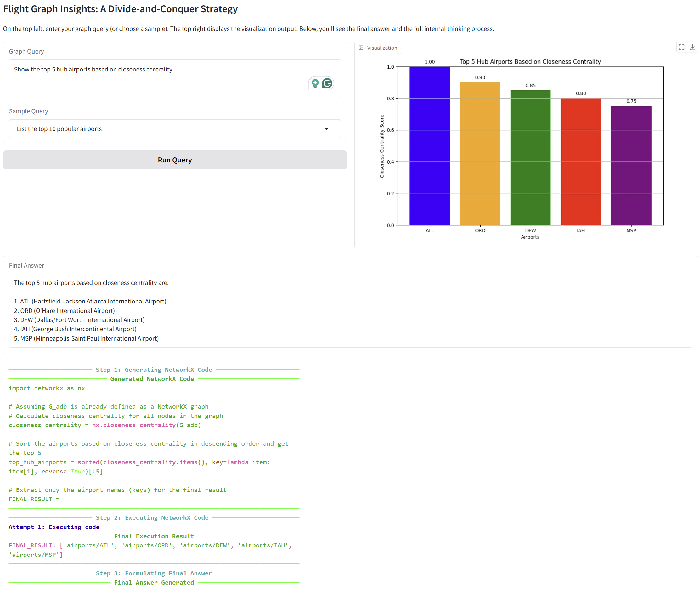Click inside the Graph Query text box

[x=158, y=78]
